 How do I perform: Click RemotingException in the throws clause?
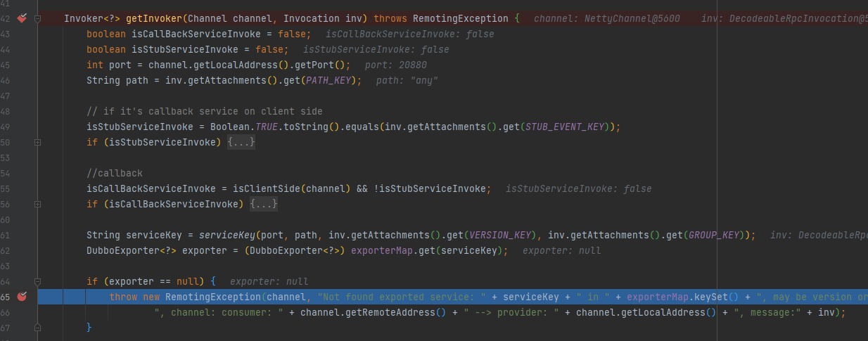tap(461, 18)
